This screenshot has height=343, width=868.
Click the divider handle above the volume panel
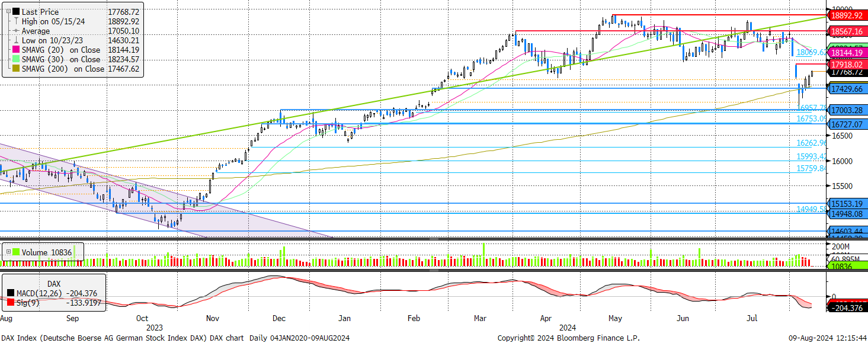point(434,239)
